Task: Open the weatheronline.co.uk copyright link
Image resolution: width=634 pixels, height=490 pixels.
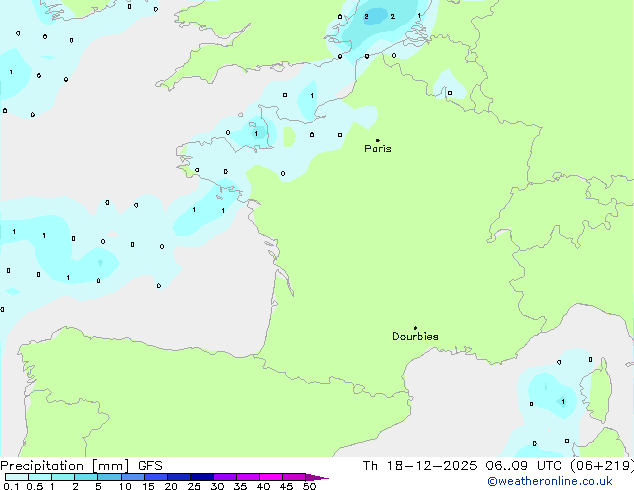Action: [x=550, y=481]
